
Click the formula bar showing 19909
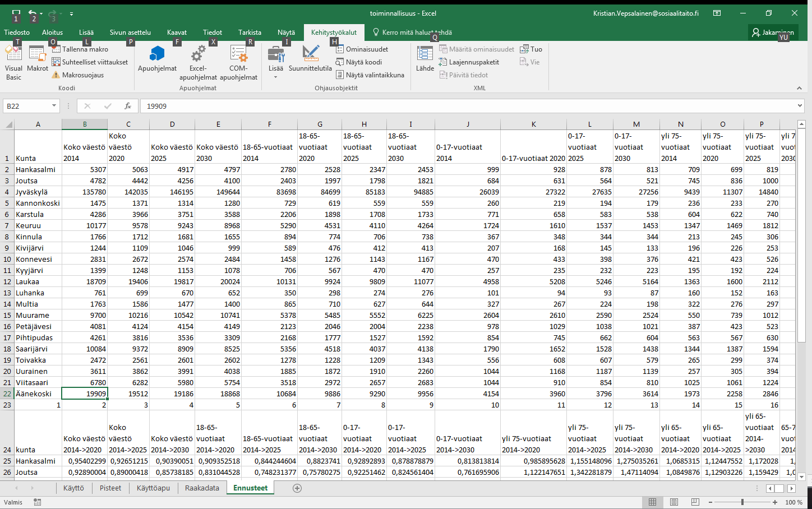(x=468, y=106)
